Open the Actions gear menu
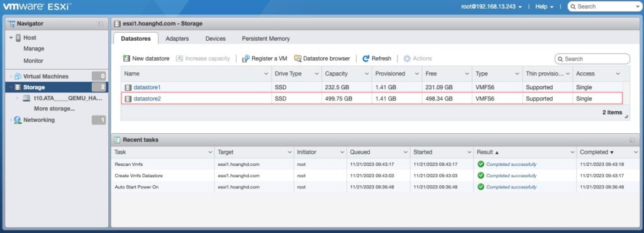644x233 pixels. click(x=418, y=58)
